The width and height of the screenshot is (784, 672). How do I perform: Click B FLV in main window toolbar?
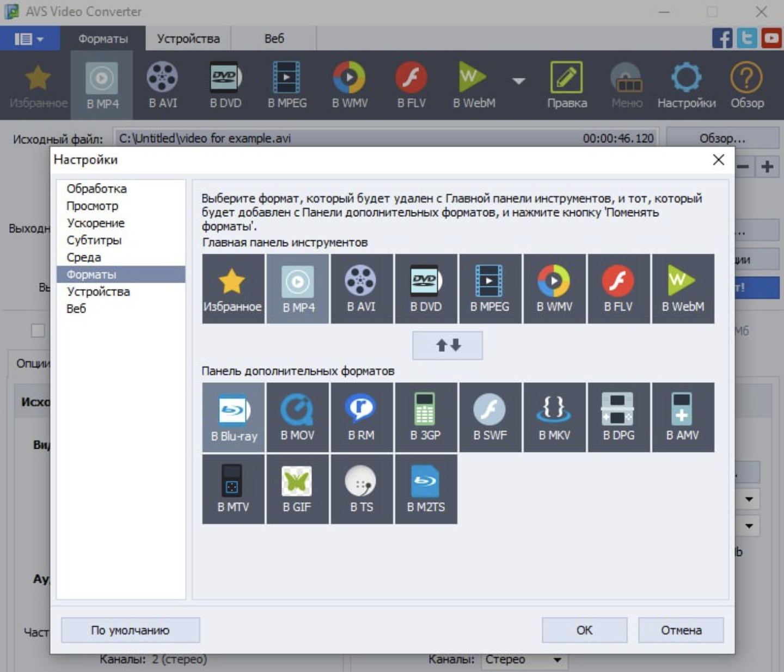(x=412, y=85)
